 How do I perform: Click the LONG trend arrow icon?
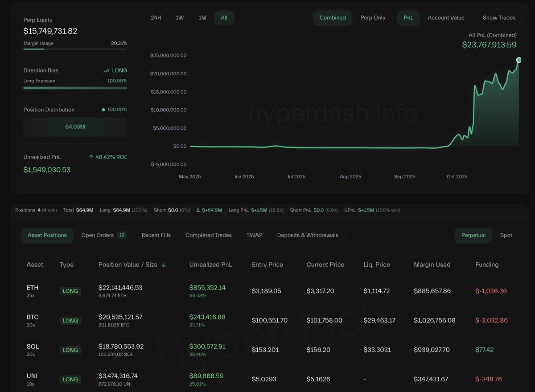coord(107,70)
